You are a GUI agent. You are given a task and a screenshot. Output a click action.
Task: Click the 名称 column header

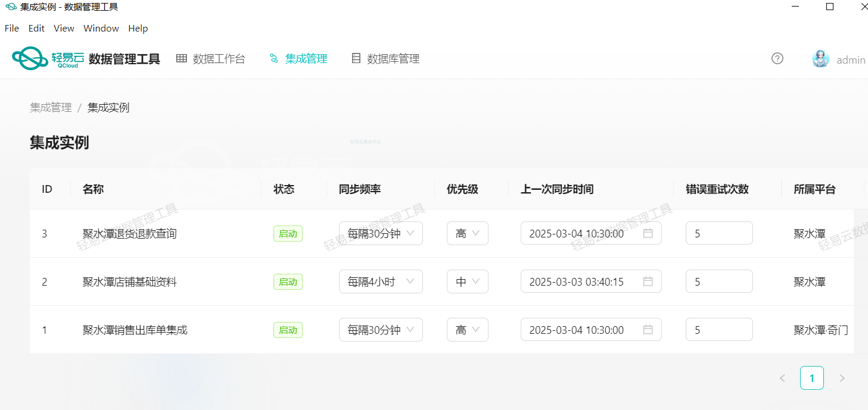(93, 189)
